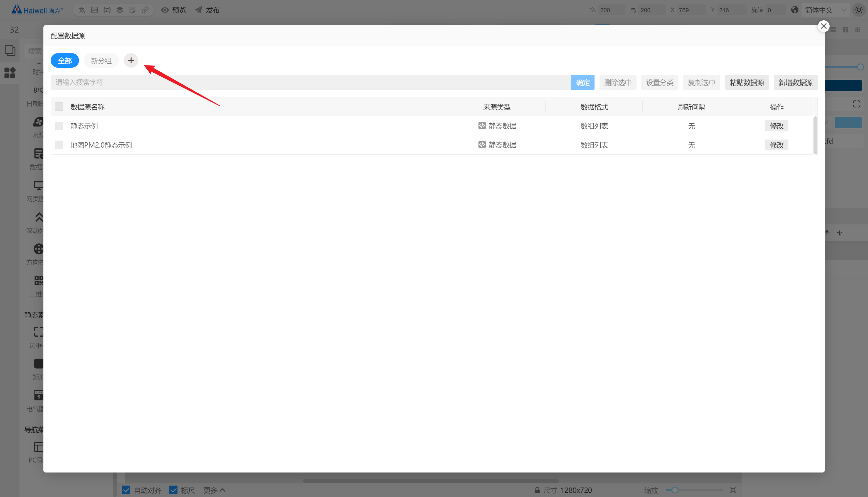Click 修改 for 静态示例 row

776,126
